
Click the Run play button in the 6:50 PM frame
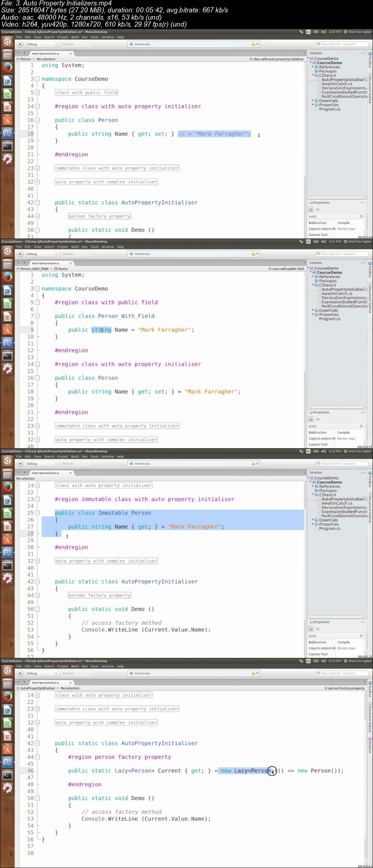point(20,44)
